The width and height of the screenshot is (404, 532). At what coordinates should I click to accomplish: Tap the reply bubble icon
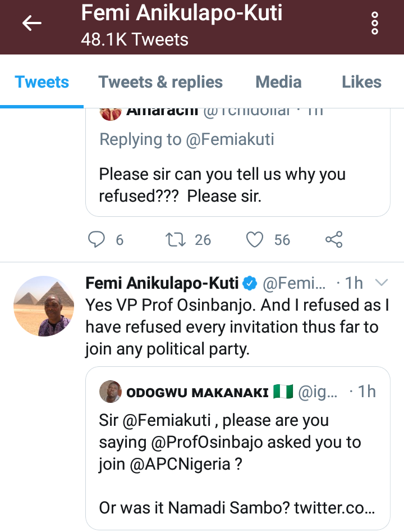[97, 240]
